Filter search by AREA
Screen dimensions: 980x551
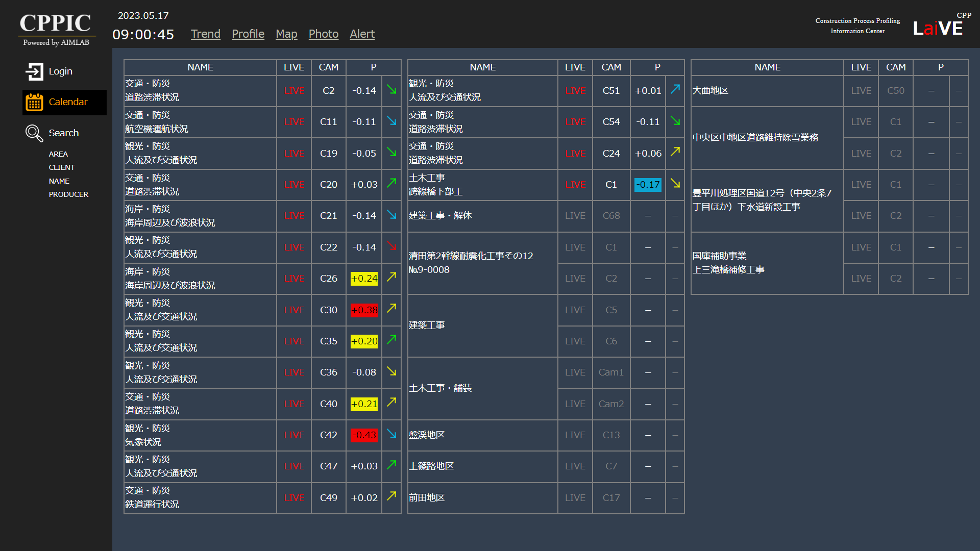[58, 154]
